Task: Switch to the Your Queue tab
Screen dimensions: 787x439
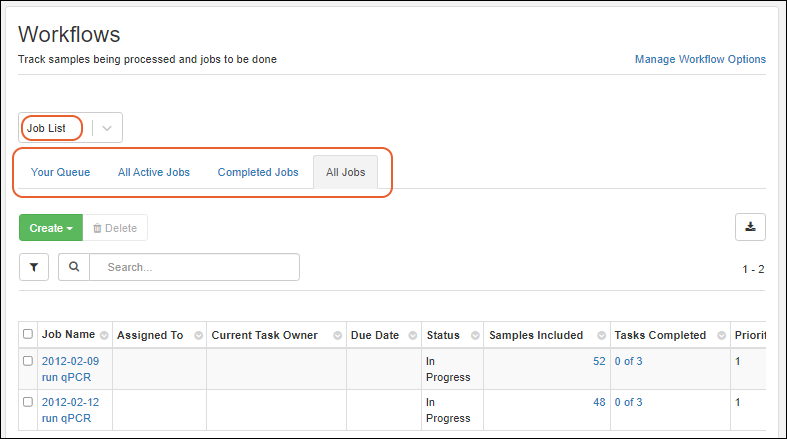Action: pos(60,172)
